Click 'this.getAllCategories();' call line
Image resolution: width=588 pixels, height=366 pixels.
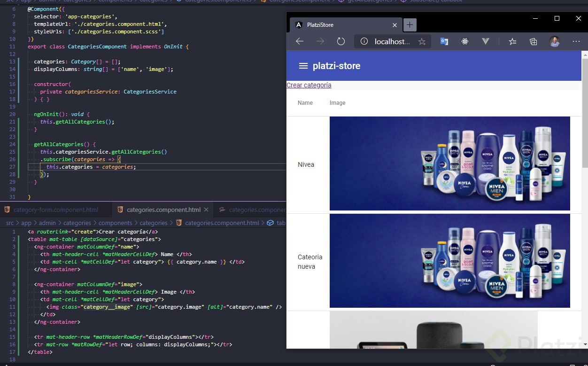[x=77, y=122]
